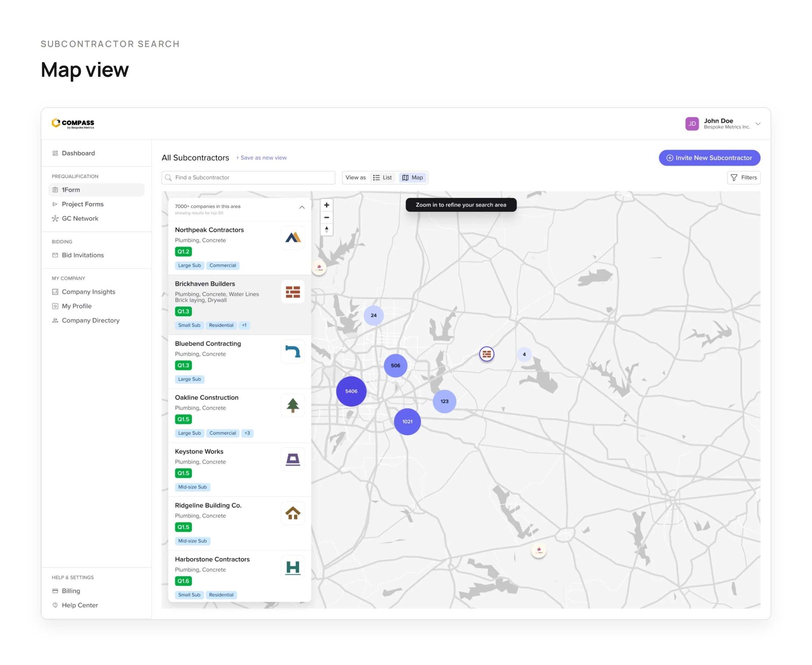
Task: Click the JD user avatar
Action: pyautogui.click(x=692, y=124)
